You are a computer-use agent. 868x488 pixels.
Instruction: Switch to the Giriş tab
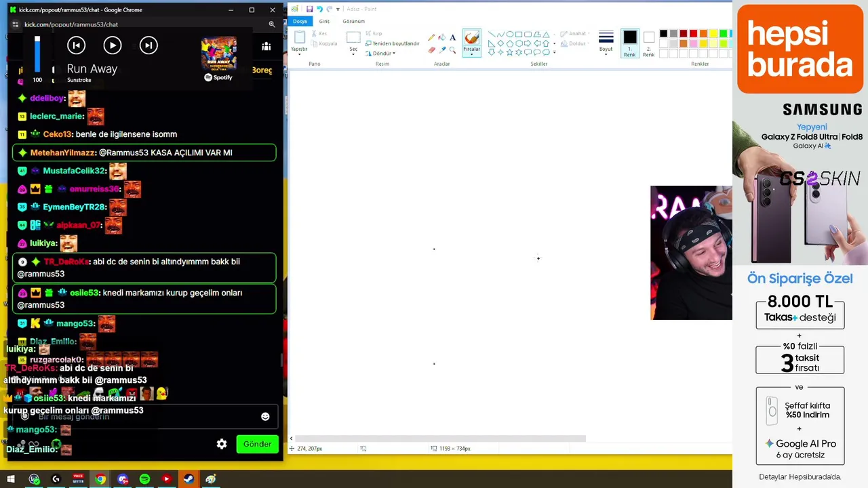click(324, 21)
